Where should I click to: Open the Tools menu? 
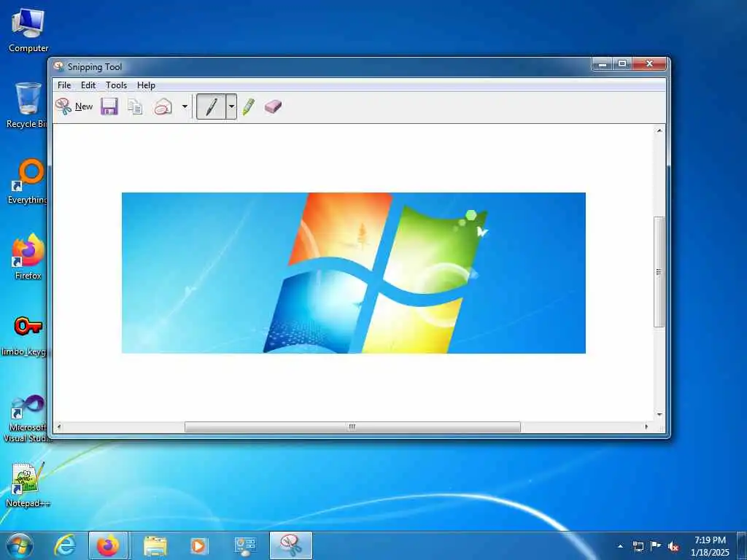(x=116, y=85)
